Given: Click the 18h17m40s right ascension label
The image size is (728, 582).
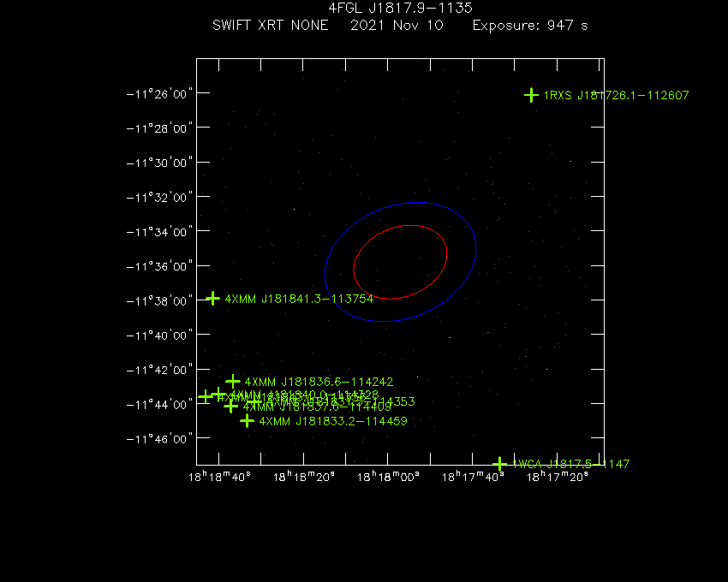Looking at the screenshot, I should (x=473, y=477).
